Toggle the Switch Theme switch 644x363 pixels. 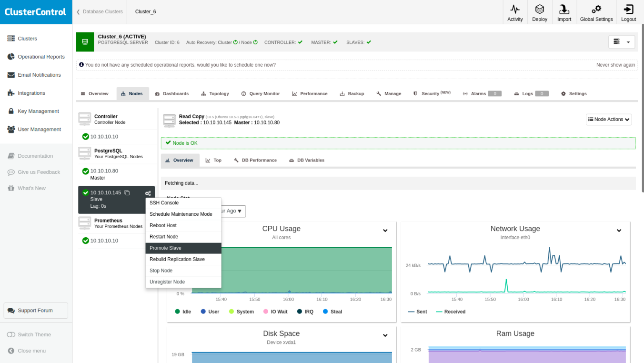pos(11,334)
